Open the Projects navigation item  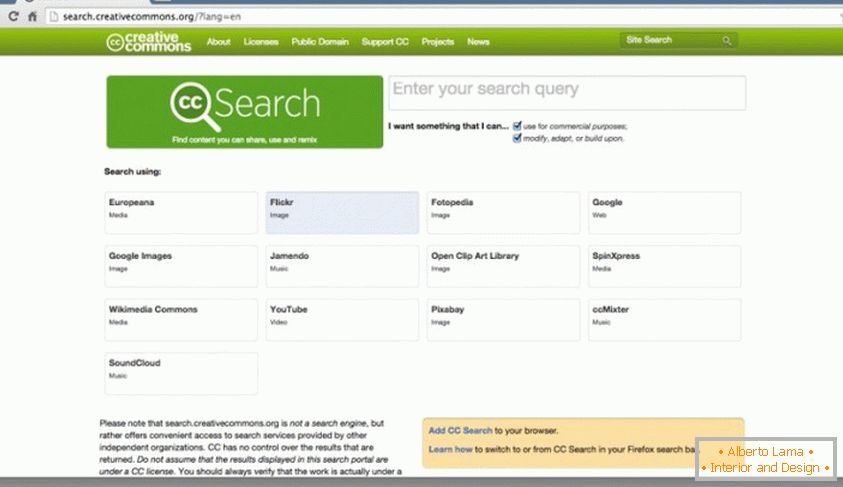(x=438, y=42)
